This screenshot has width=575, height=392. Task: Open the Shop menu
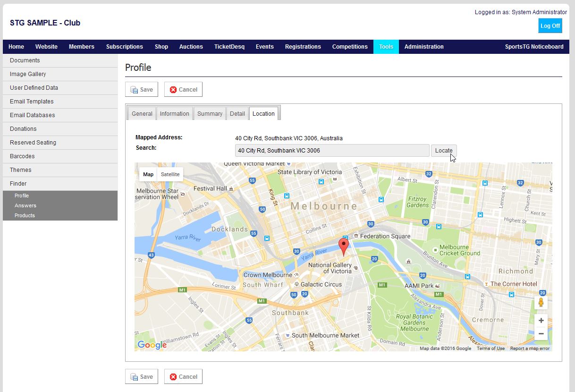point(161,47)
